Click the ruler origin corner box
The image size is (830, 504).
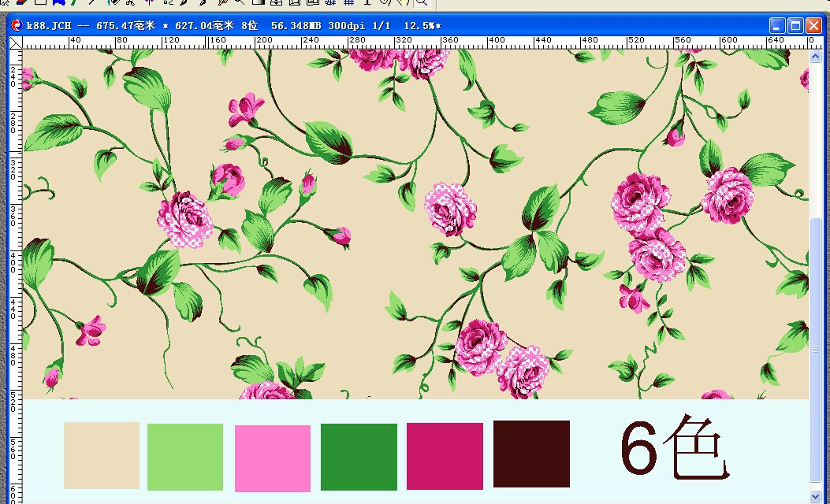coord(15,43)
